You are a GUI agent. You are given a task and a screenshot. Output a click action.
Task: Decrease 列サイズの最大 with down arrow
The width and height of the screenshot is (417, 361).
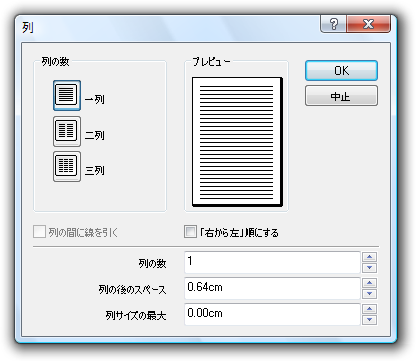tap(369, 320)
